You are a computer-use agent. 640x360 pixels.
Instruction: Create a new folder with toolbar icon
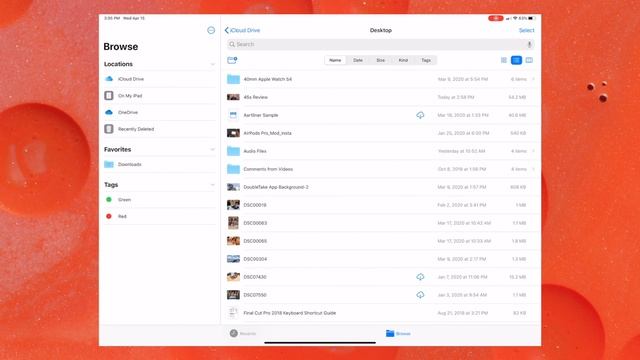(x=232, y=60)
